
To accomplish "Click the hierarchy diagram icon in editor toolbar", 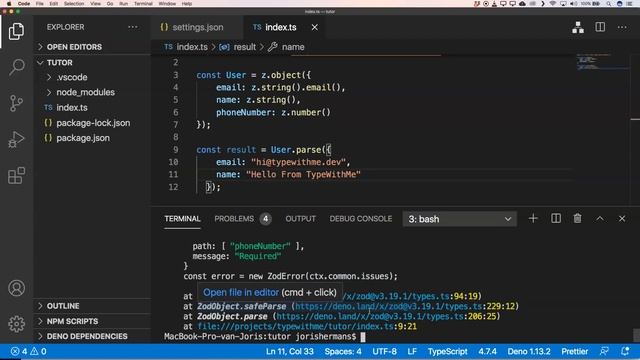I will point(578,27).
